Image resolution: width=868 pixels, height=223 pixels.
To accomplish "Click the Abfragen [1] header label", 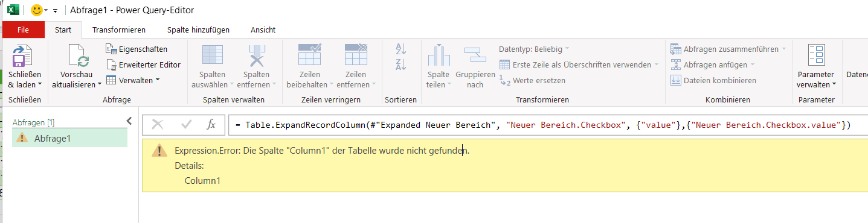I will tap(34, 122).
